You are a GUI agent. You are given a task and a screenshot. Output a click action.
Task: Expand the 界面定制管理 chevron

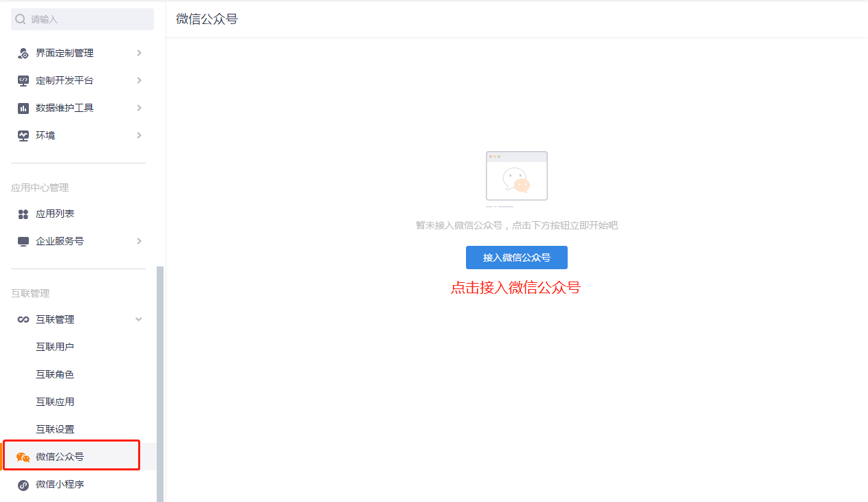click(139, 53)
